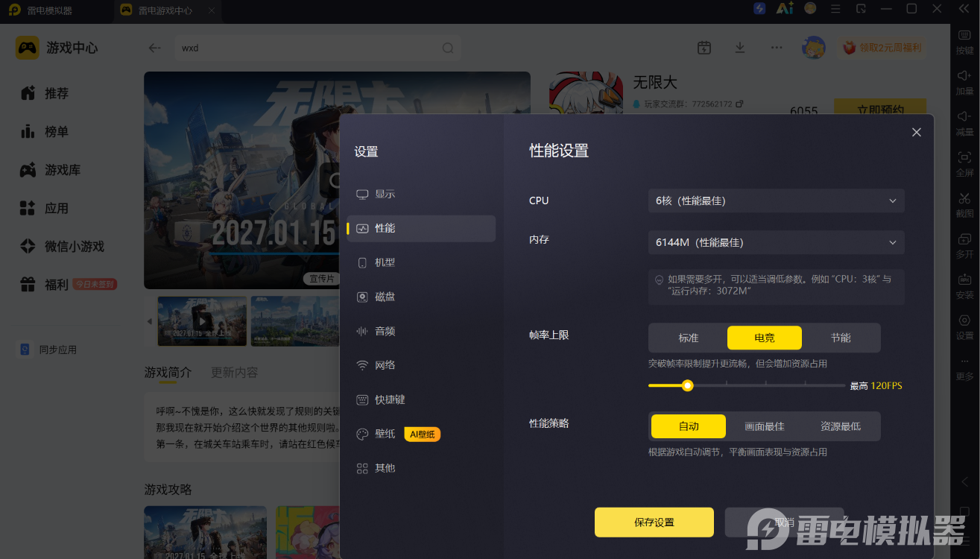Image resolution: width=980 pixels, height=559 pixels.
Task: Expand the CPU cores dropdown
Action: (x=776, y=200)
